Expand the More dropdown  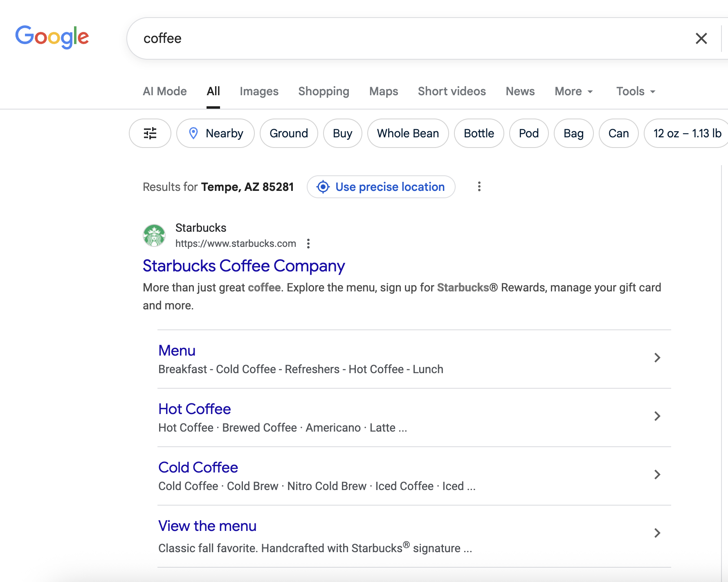574,91
